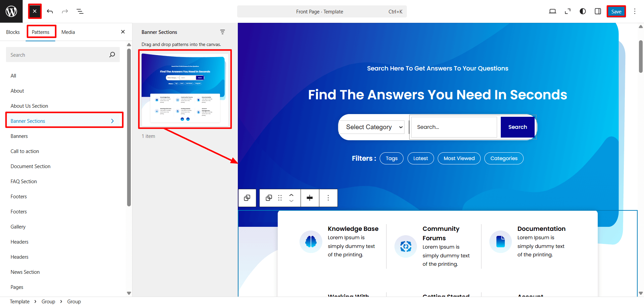Expand the Banner Sections category

[64, 121]
